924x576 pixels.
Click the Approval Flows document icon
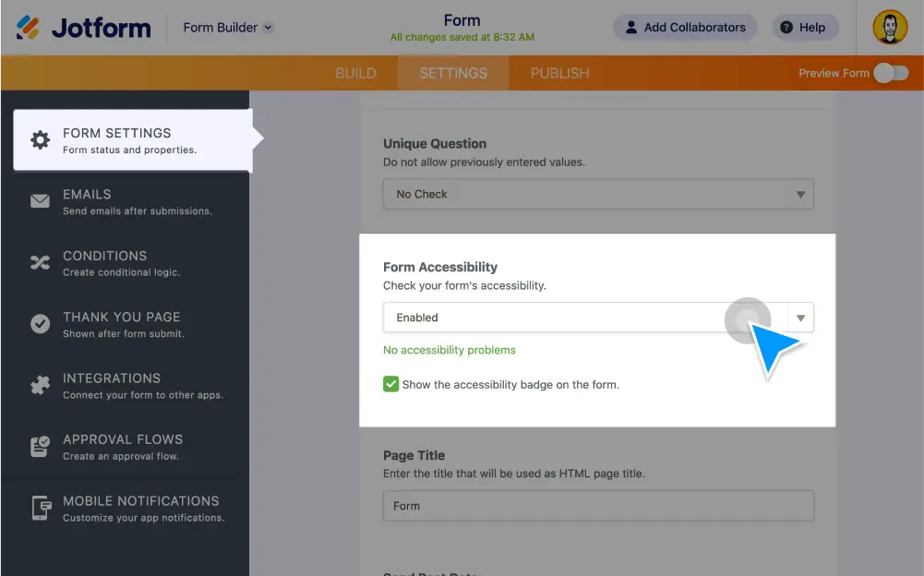pos(40,446)
